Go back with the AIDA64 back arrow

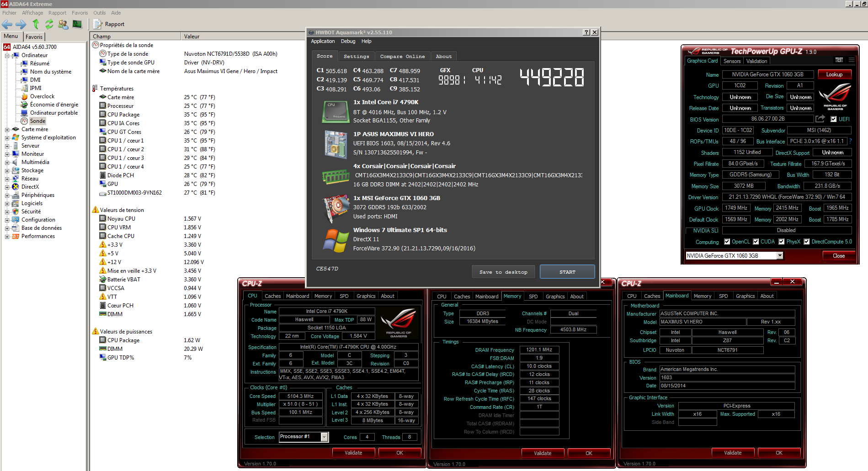coord(7,24)
